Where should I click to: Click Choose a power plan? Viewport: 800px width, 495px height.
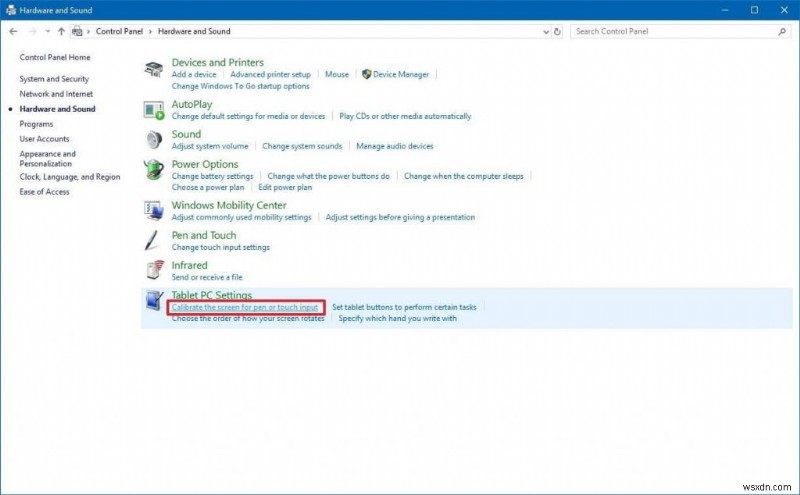208,187
